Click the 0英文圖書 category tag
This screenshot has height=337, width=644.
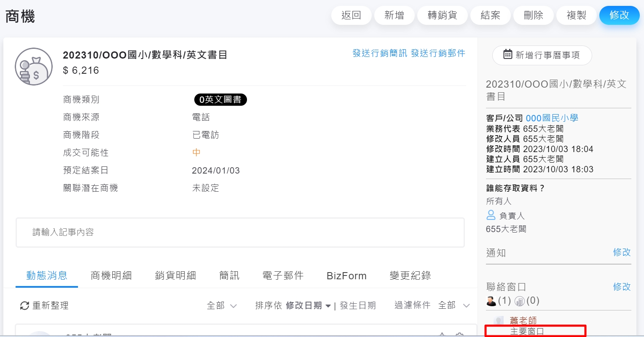[x=220, y=99]
